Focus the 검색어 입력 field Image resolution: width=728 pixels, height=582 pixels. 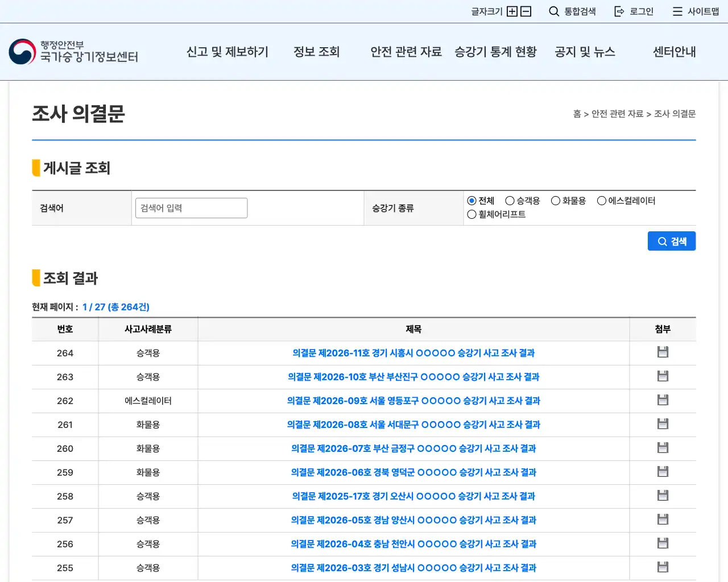click(x=191, y=208)
